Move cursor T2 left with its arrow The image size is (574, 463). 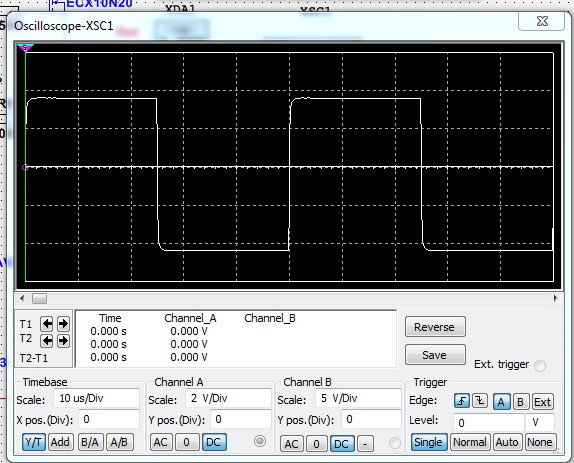click(x=47, y=341)
